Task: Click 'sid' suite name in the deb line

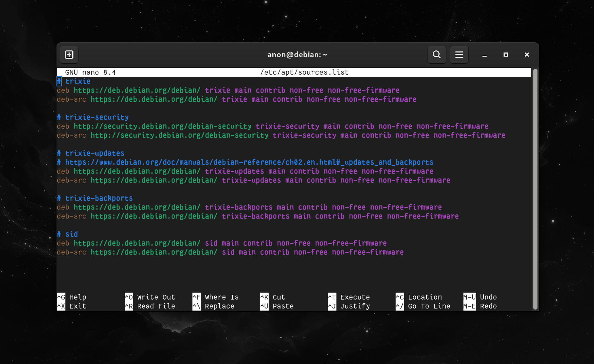Action: [211, 243]
